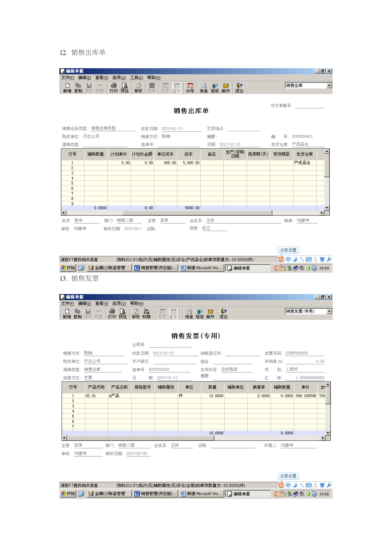The height and width of the screenshot is (554, 392).
Task: Open 选项(O) menu in 销售发票 window
Action: tap(119, 303)
